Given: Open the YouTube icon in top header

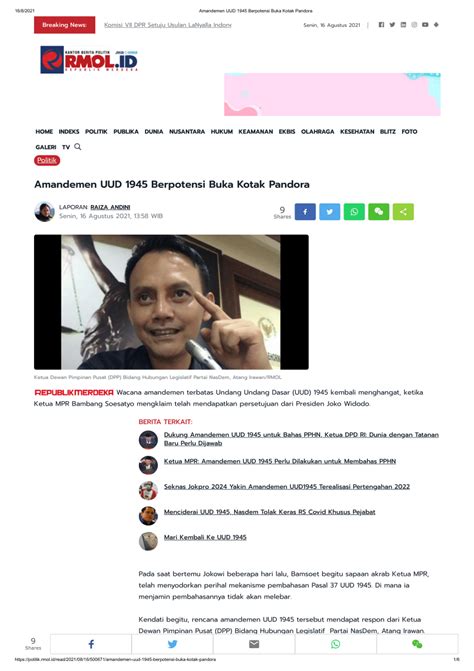Looking at the screenshot, I should [x=425, y=25].
